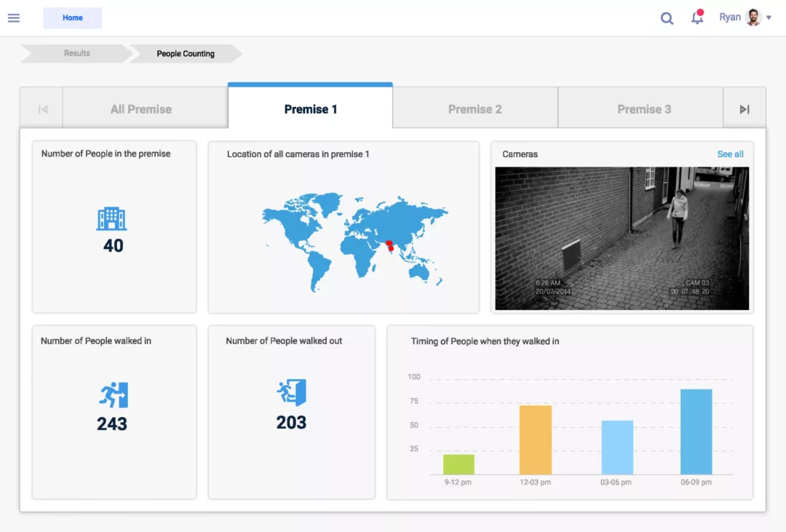Open the CAM 03 camera feed thumbnail
Screen dimensions: 786x532
click(x=622, y=238)
